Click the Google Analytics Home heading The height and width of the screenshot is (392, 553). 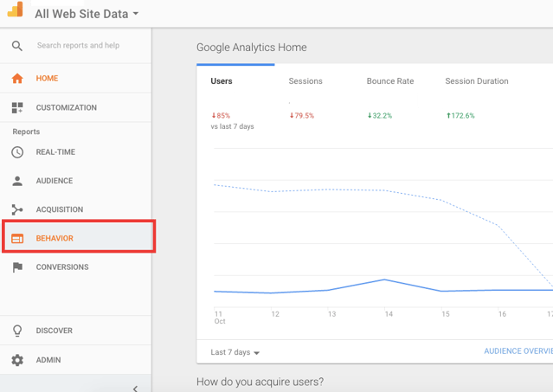point(252,48)
